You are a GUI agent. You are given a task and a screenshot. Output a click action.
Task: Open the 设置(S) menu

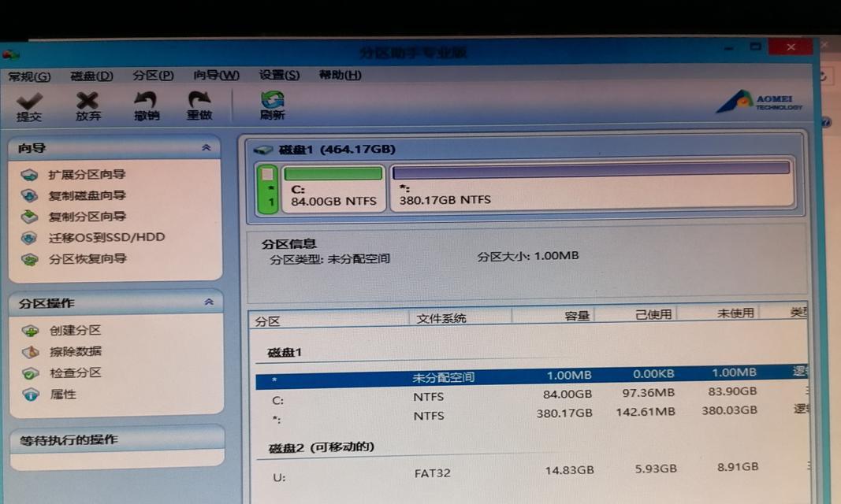pos(279,75)
